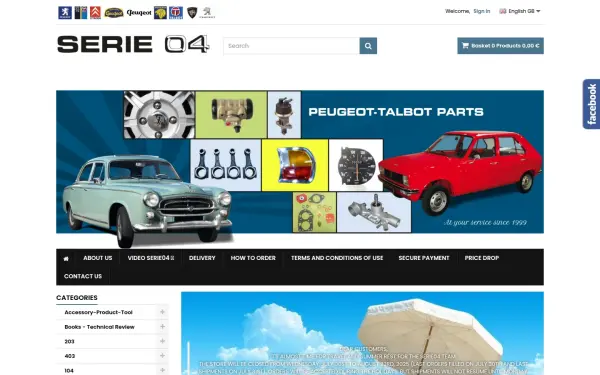The height and width of the screenshot is (375, 600).
Task: Click the Sign in link
Action: point(482,11)
